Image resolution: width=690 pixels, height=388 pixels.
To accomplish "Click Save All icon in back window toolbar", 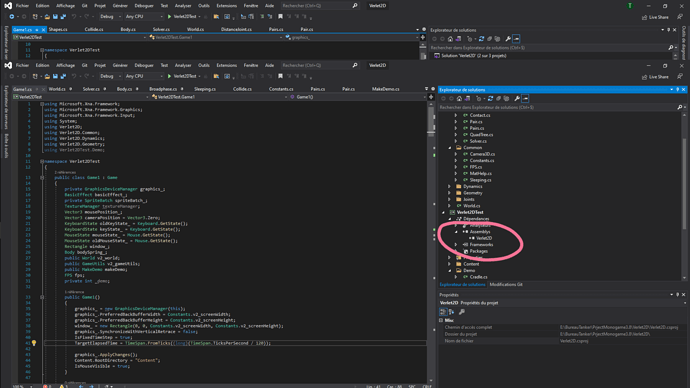I will [x=63, y=17].
